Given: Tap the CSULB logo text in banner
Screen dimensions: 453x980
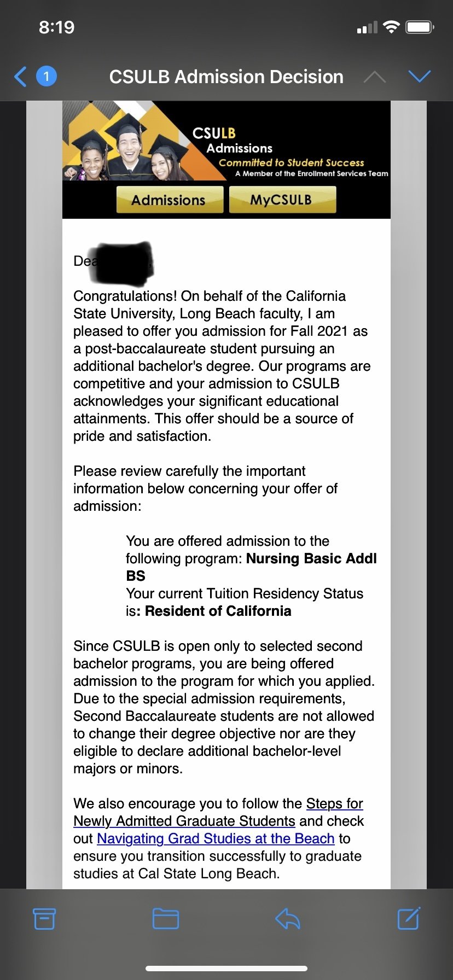Looking at the screenshot, I should click(214, 133).
